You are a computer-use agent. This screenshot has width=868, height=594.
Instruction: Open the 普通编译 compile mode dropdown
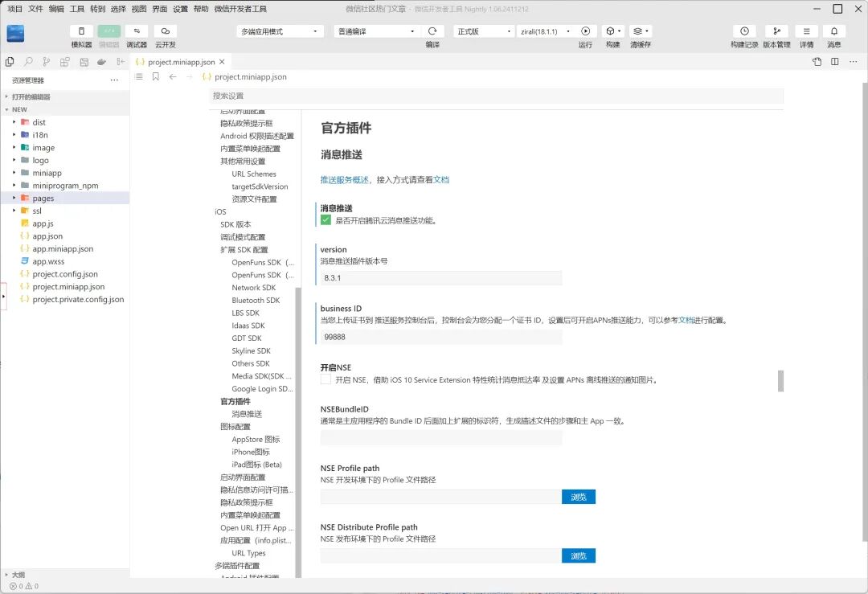377,31
